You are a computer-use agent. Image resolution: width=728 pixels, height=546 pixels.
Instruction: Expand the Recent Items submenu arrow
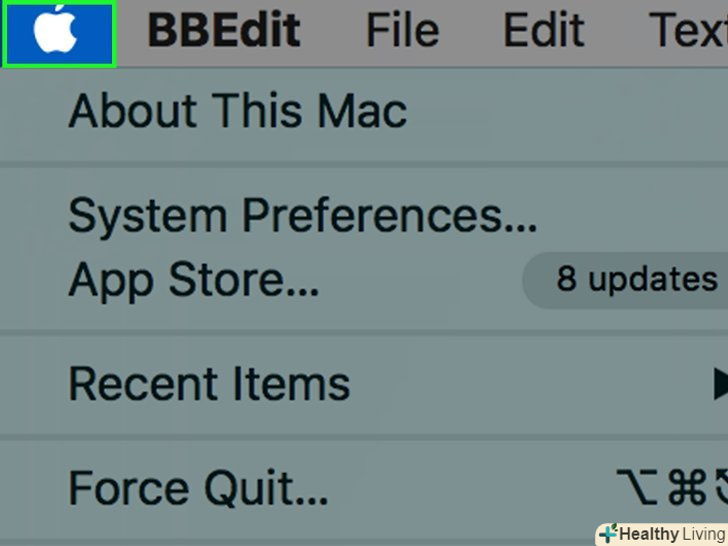(718, 383)
